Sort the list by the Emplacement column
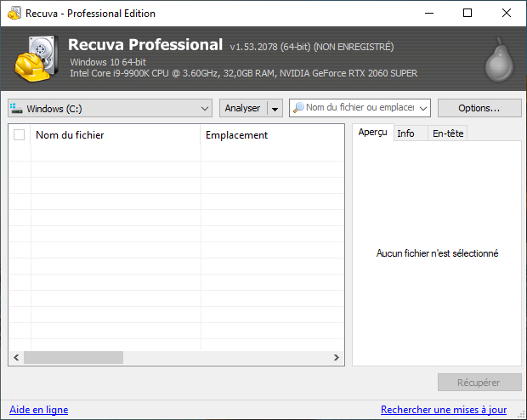 click(x=271, y=135)
